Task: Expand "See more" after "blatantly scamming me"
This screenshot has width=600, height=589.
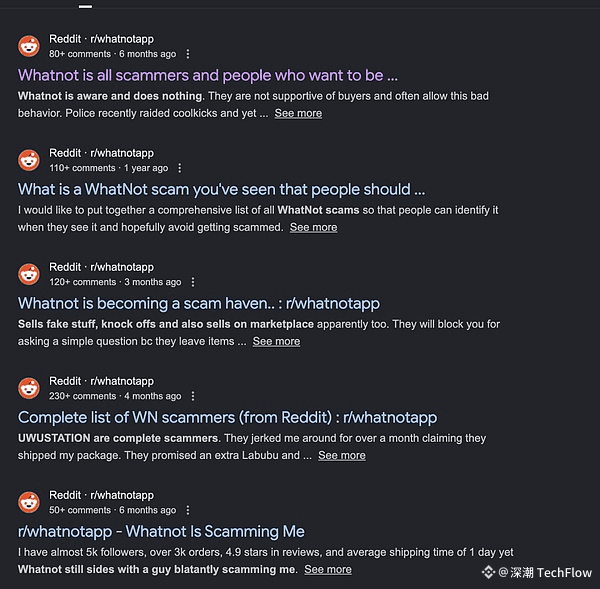Action: pos(328,569)
